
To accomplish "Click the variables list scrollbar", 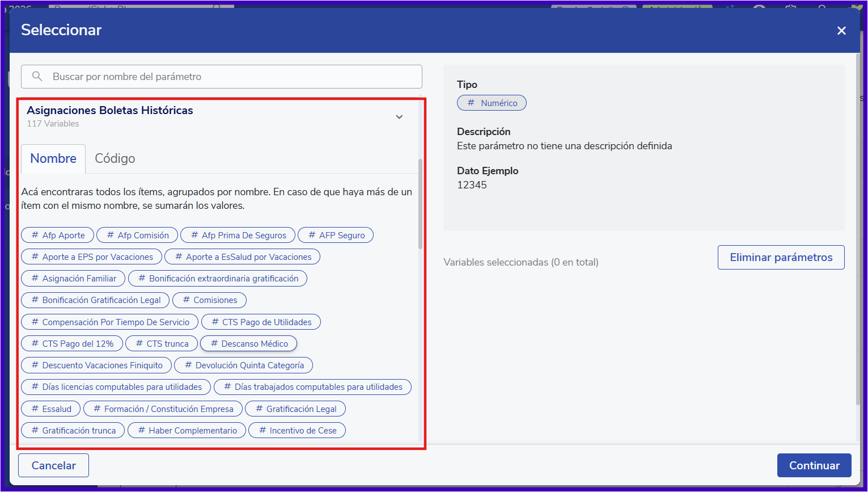I will pos(420,204).
